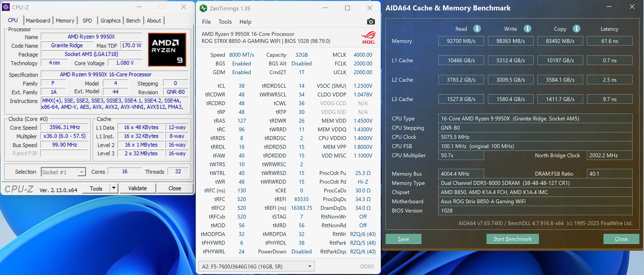
Task: Click the L3 Cache Latency result 9.7 ns
Action: pyautogui.click(x=610, y=99)
